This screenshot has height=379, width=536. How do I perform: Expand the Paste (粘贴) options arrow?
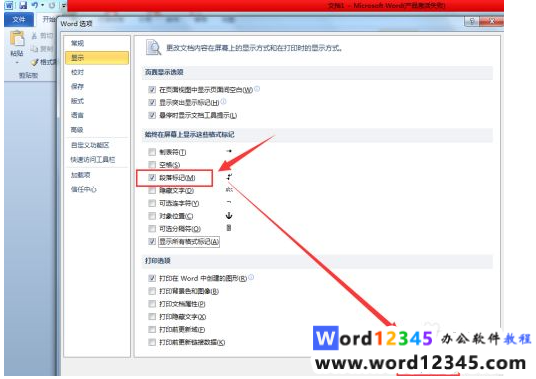point(17,63)
